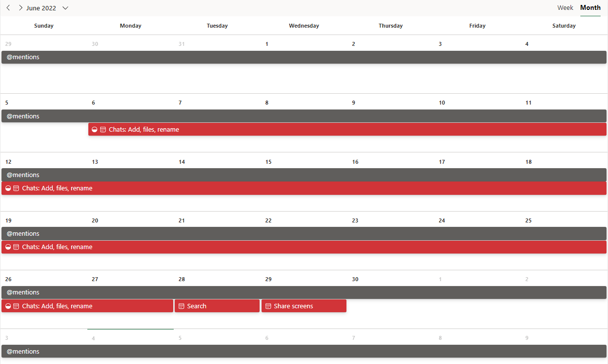Select the June 30 date number
The image size is (608, 364).
point(355,279)
